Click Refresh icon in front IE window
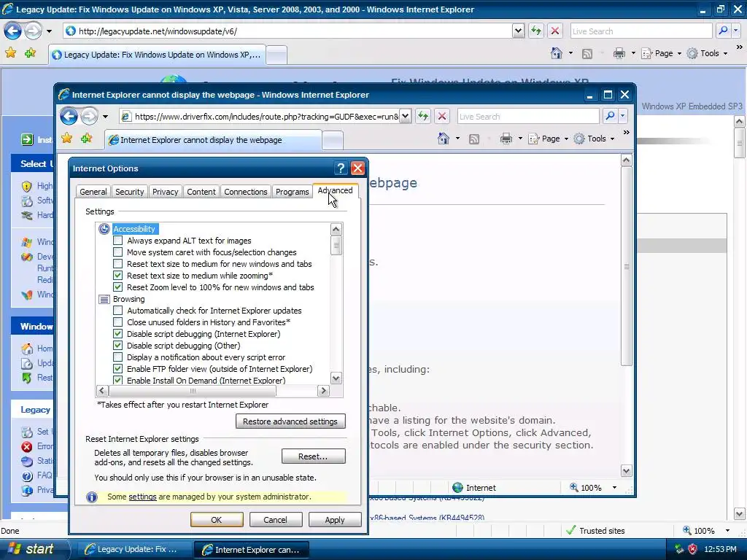The image size is (747, 560). pyautogui.click(x=423, y=116)
